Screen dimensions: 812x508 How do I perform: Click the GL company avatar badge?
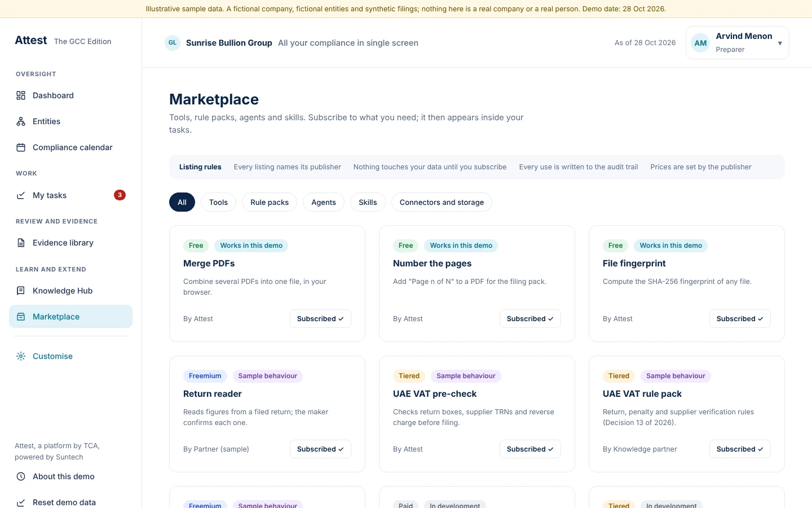pyautogui.click(x=173, y=43)
